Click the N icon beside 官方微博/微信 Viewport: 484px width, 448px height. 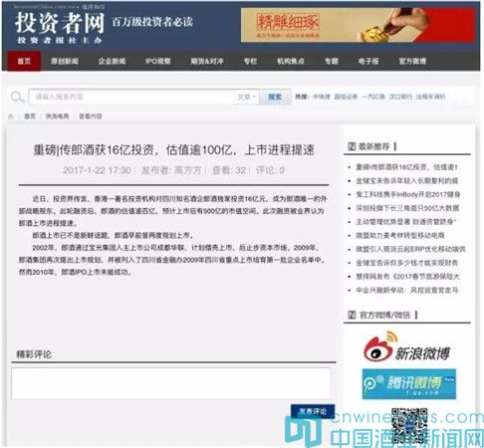click(352, 315)
